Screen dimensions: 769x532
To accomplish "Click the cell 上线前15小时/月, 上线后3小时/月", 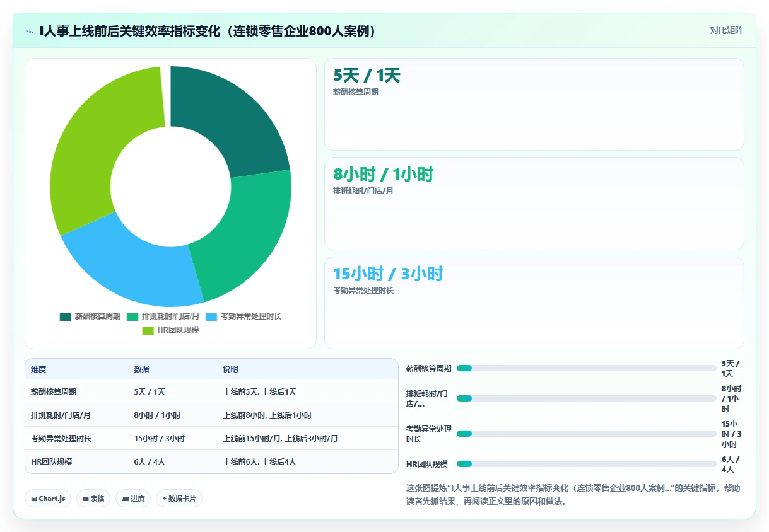I will click(x=281, y=439).
